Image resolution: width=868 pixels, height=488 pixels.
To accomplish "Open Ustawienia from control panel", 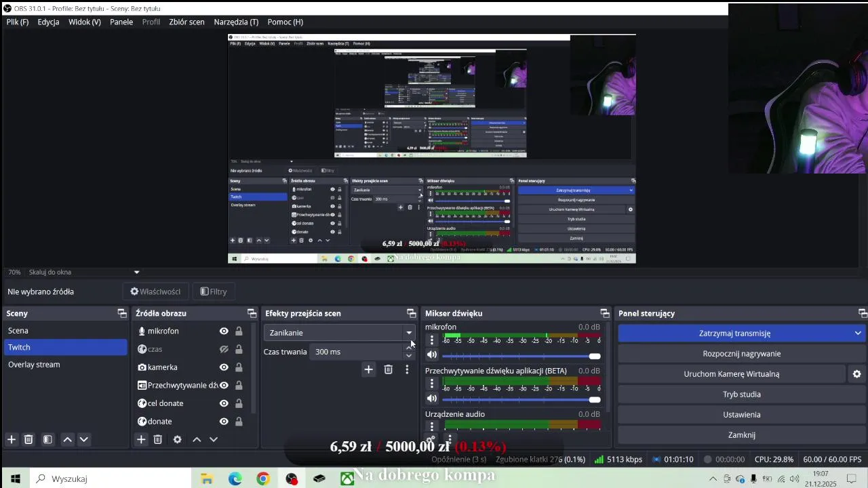I will coord(742,415).
